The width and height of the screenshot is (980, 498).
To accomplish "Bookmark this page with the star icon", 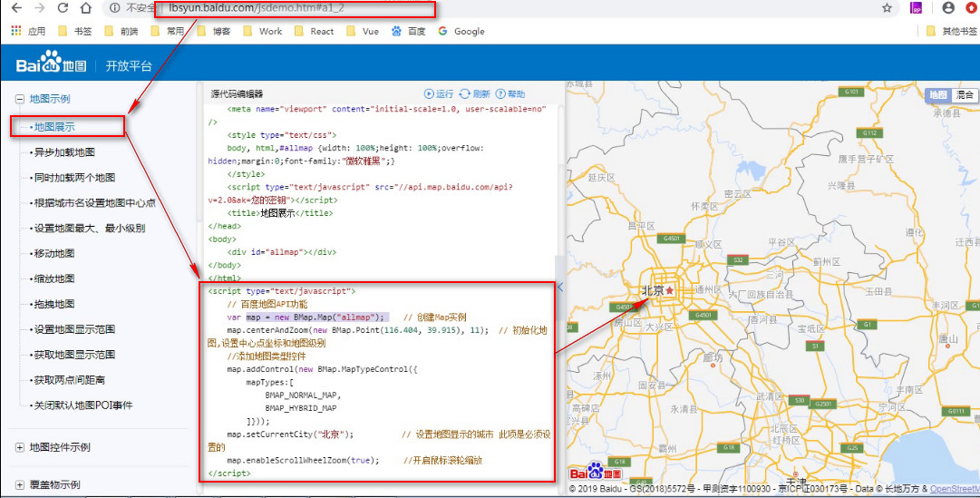I will coord(887,8).
